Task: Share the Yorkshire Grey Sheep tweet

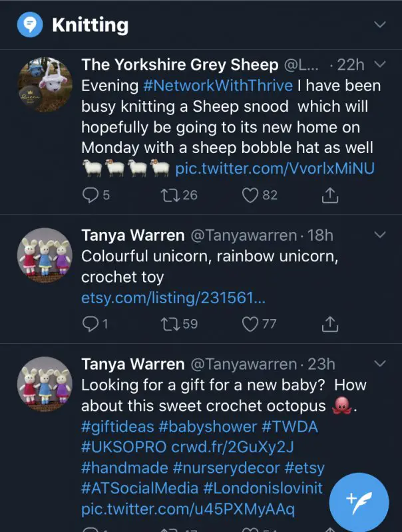Action: tap(330, 196)
